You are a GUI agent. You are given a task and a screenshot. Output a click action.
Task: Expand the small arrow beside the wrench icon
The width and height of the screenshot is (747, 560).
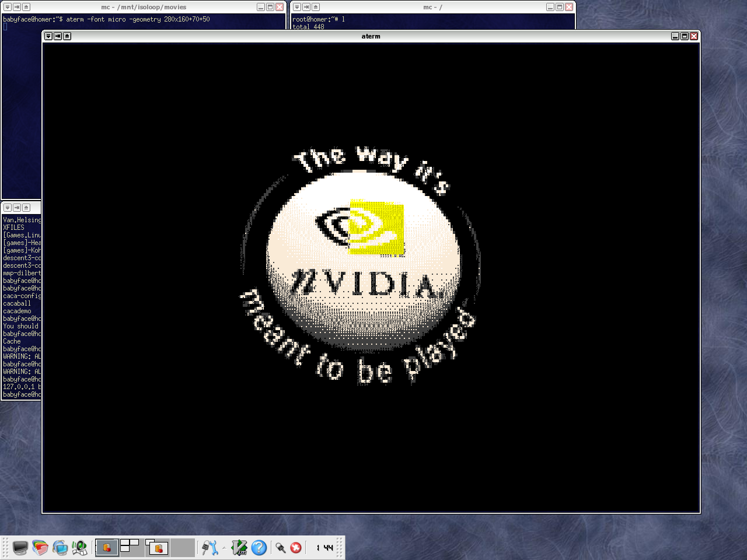pyautogui.click(x=224, y=548)
